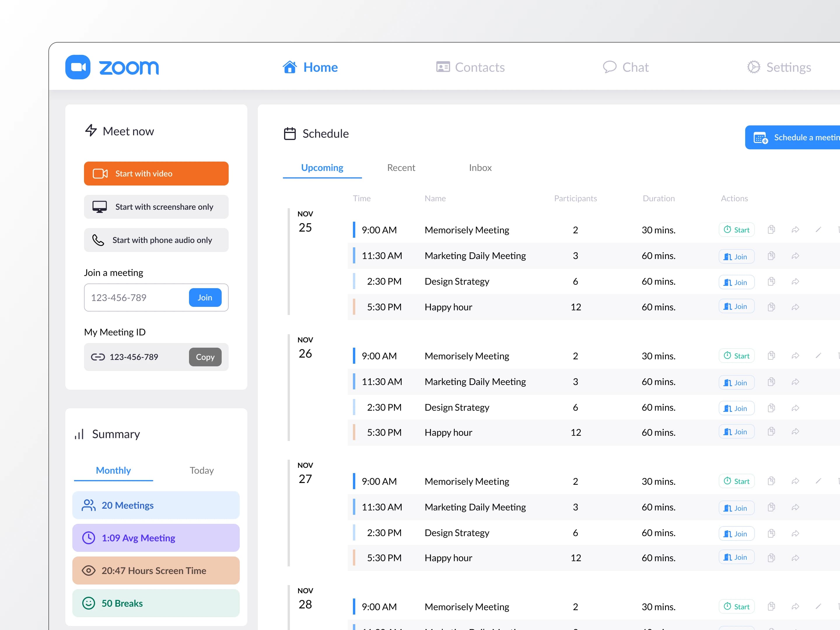The width and height of the screenshot is (840, 630).
Task: Start the Nov 26 Memorisely Meeting
Action: 736,356
